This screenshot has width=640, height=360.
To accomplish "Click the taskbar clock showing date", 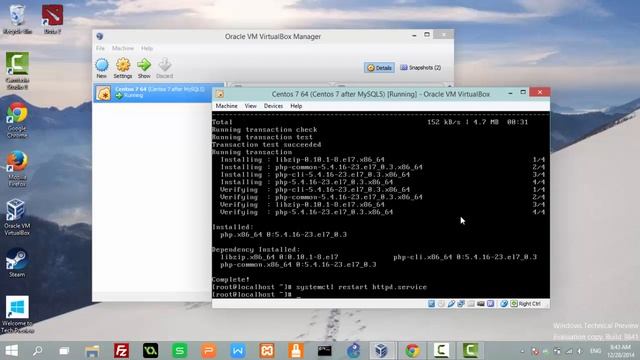I will (621, 351).
